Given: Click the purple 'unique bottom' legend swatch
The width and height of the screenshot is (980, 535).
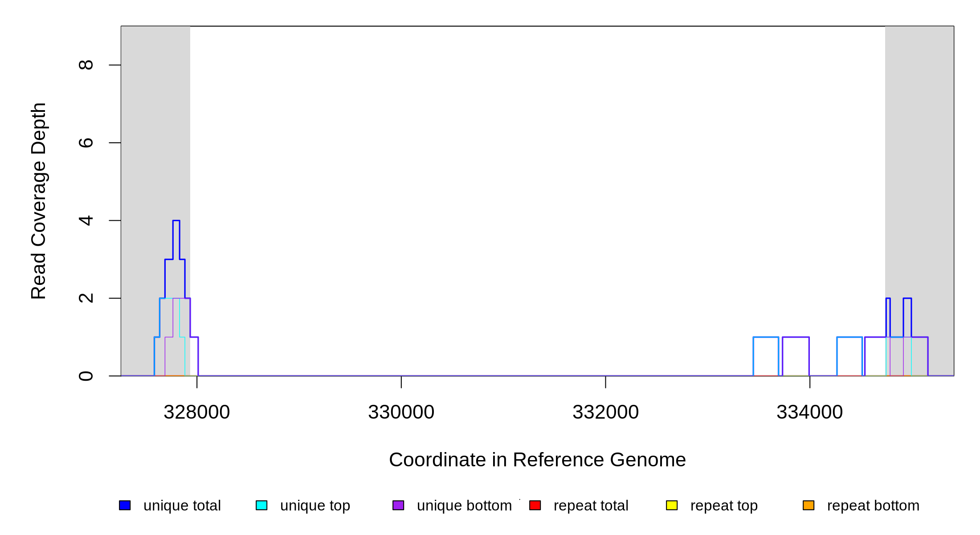Looking at the screenshot, I should click(x=398, y=505).
